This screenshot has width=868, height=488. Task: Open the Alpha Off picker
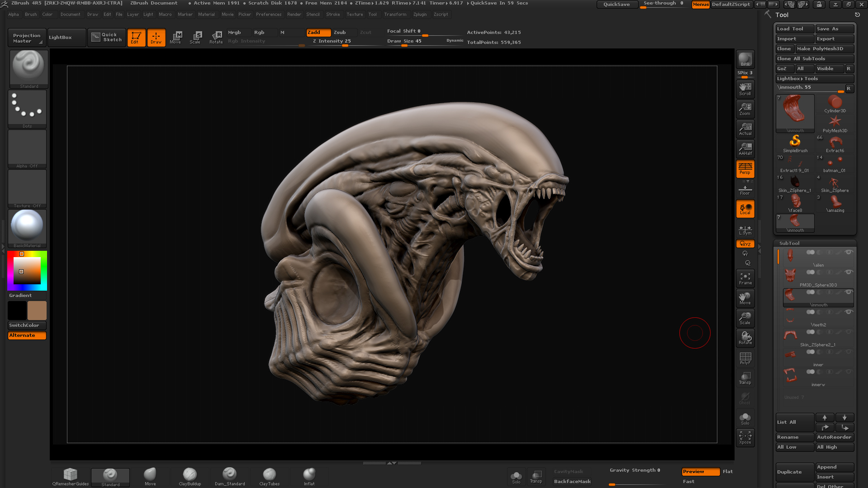point(27,149)
